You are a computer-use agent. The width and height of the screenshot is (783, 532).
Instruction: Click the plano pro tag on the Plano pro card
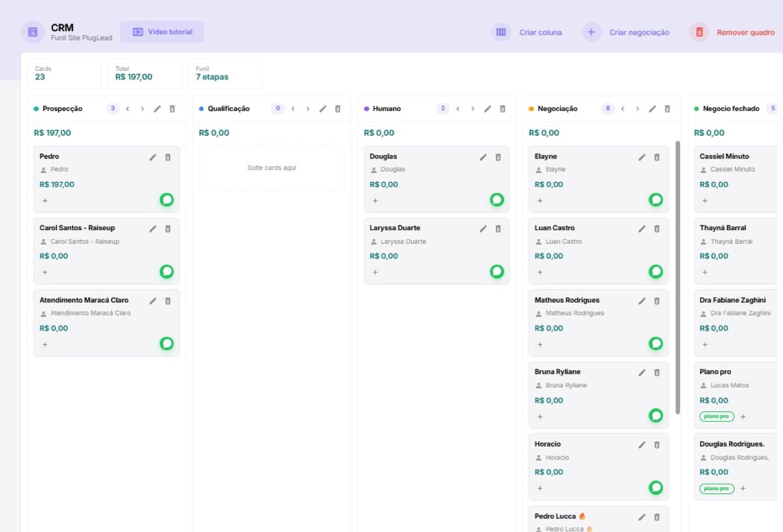717,417
